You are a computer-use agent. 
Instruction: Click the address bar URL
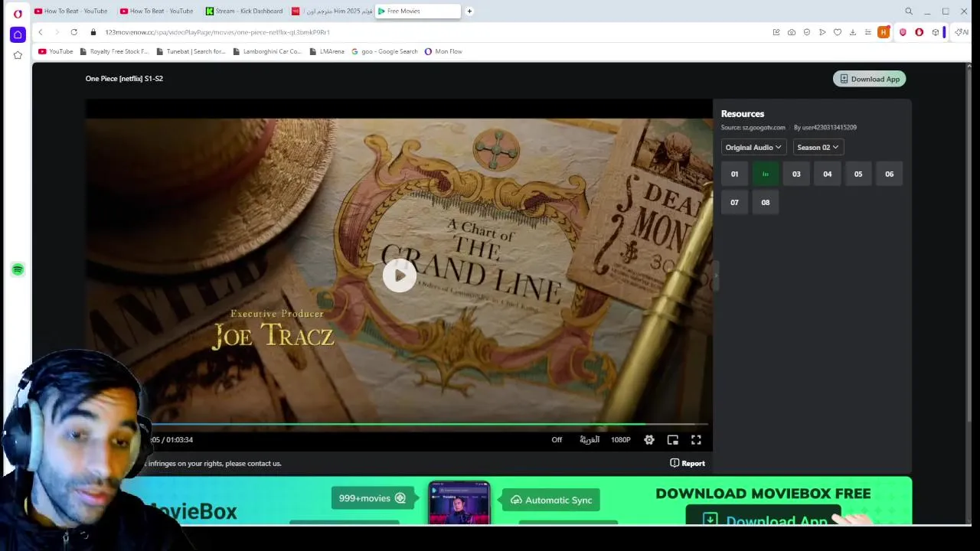217,32
